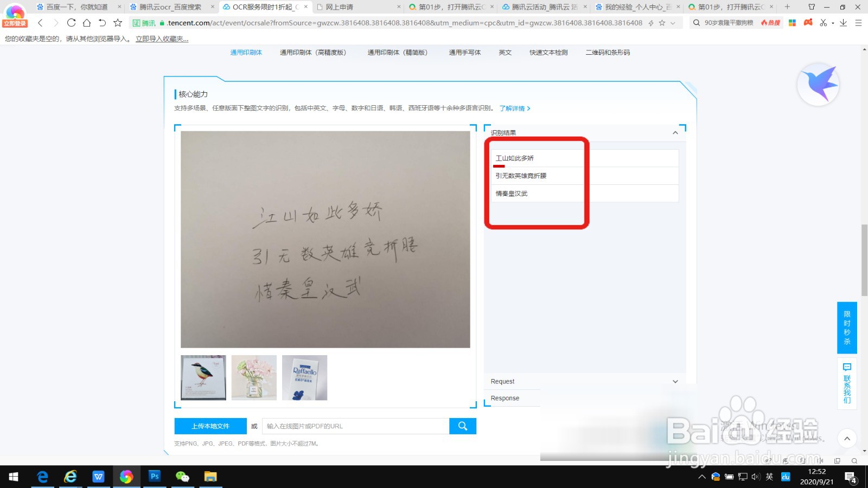Open the game center icon in the toolbar

point(808,23)
